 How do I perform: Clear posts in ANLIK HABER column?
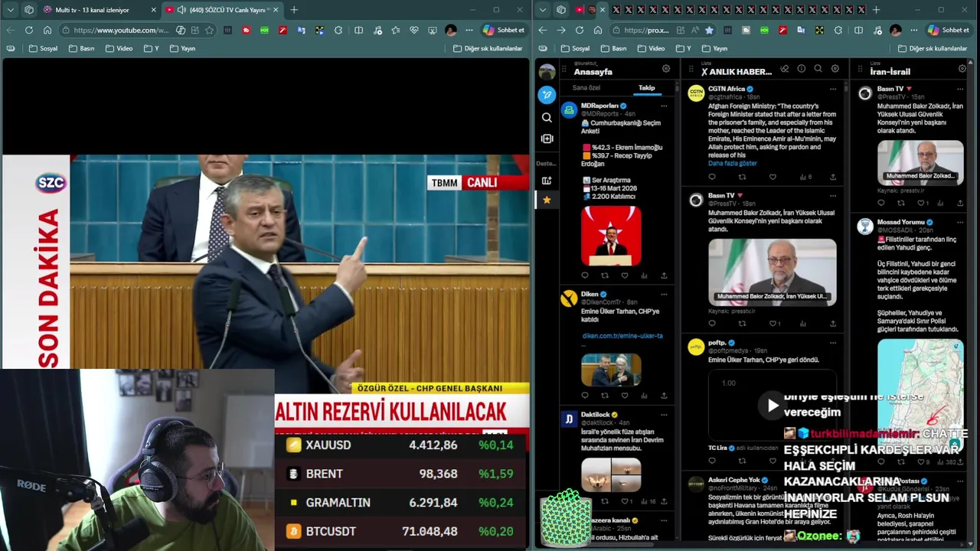[x=784, y=69]
